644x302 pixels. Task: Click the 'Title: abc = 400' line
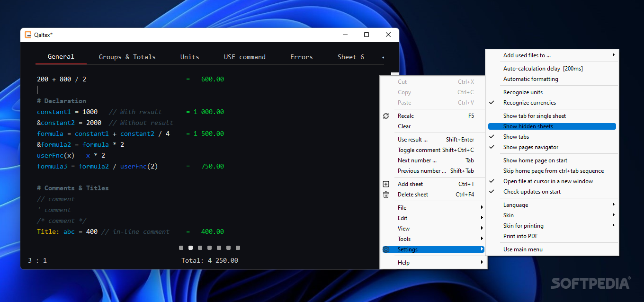coord(67,231)
